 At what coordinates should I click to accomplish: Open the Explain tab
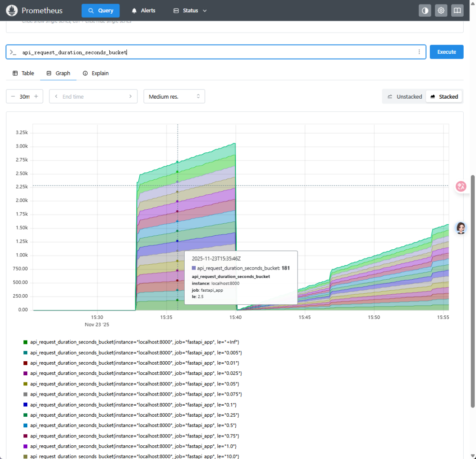(x=96, y=74)
